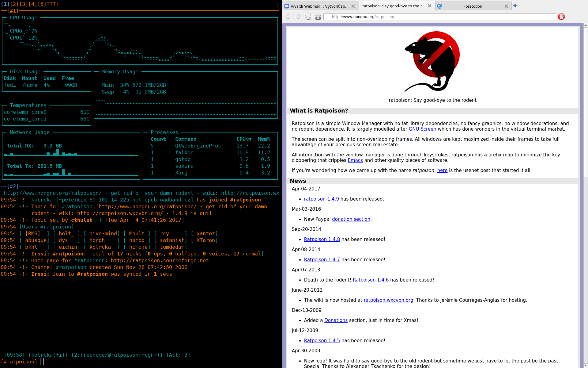
Task: Click the browser URL address field
Action: pos(440,17)
